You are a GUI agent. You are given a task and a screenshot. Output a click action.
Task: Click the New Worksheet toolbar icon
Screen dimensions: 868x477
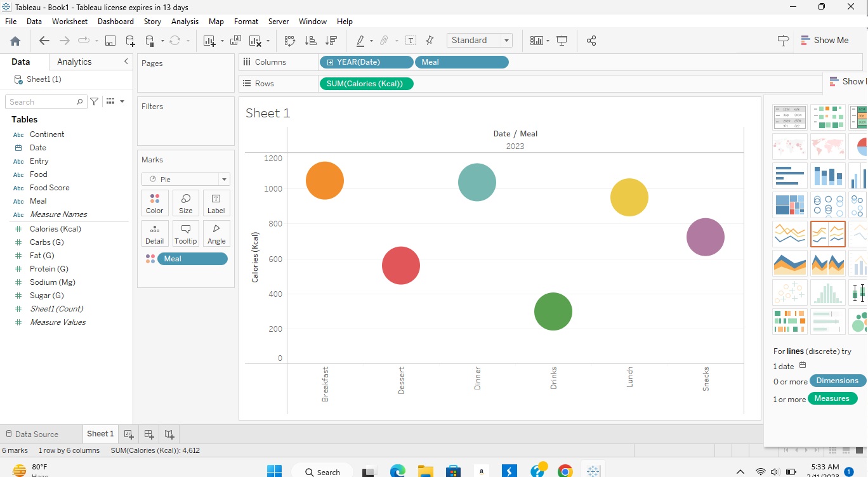tap(209, 41)
